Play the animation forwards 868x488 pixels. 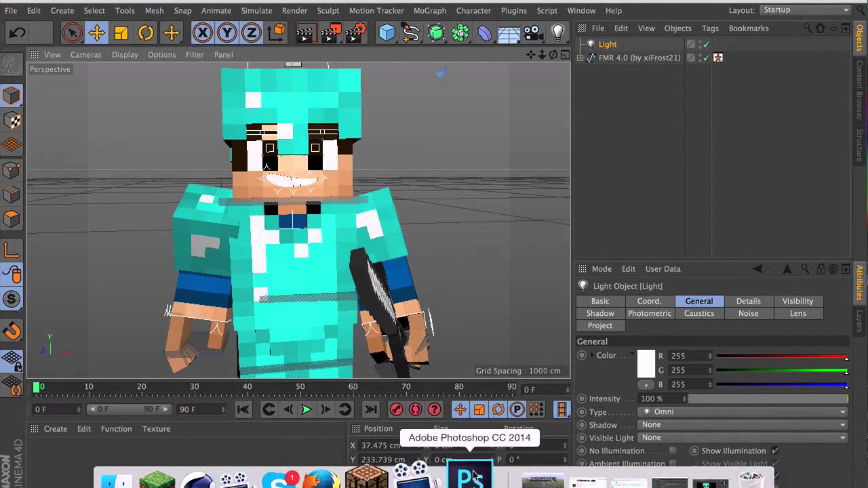(x=307, y=409)
